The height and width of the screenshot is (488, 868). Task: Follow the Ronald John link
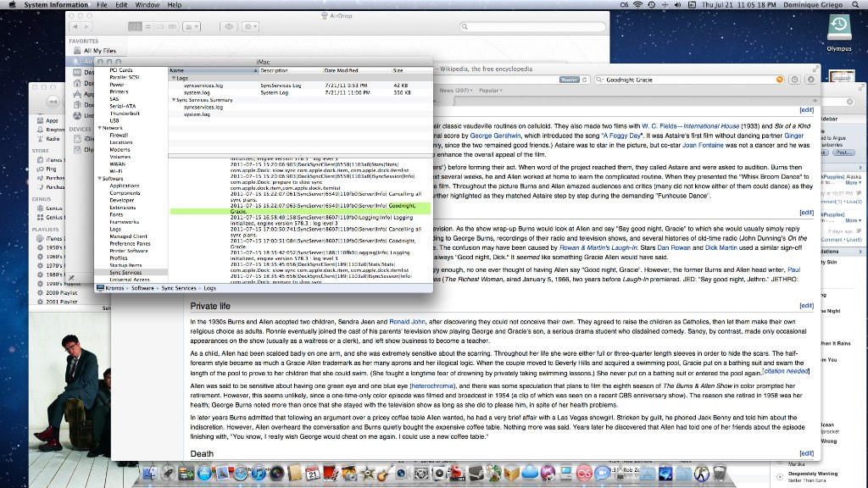(x=407, y=322)
